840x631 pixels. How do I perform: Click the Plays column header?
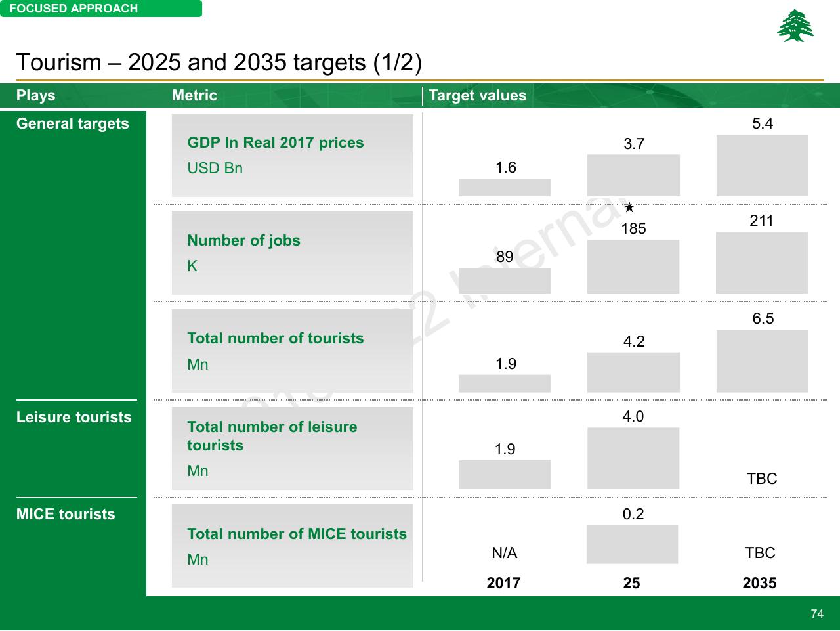(36, 95)
